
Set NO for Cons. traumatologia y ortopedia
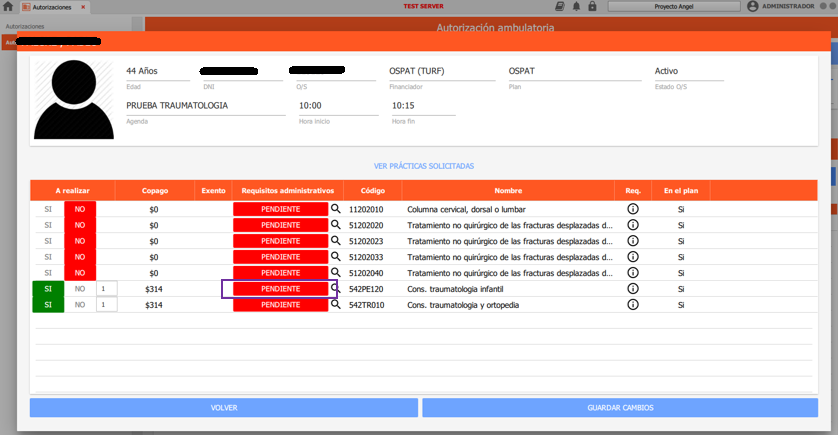[x=80, y=304]
